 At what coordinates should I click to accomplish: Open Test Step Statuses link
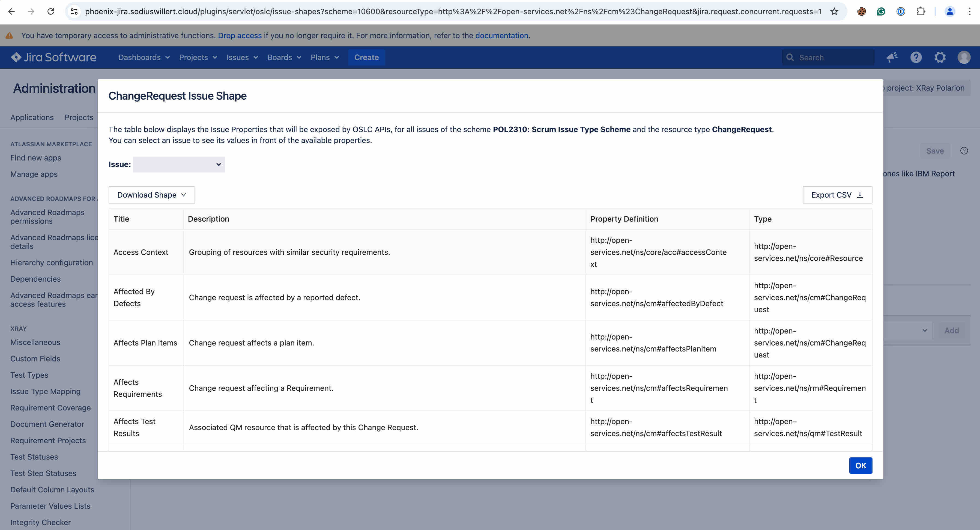click(43, 473)
